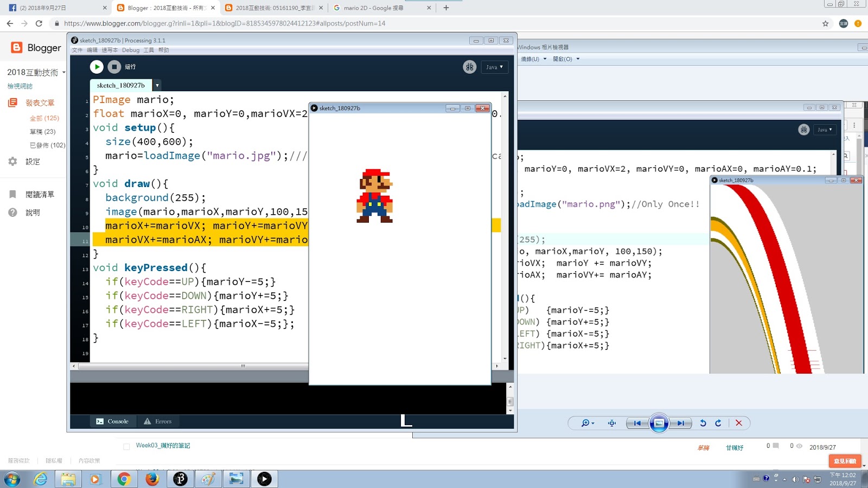
Task: Open the 编辑 menu in Processing
Action: 92,50
